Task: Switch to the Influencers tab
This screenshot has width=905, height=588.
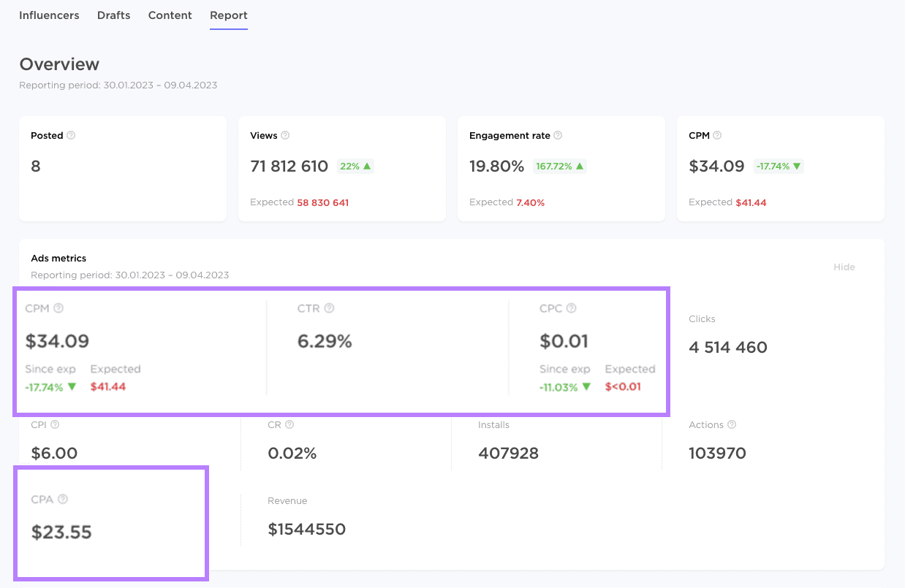Action: [x=49, y=15]
